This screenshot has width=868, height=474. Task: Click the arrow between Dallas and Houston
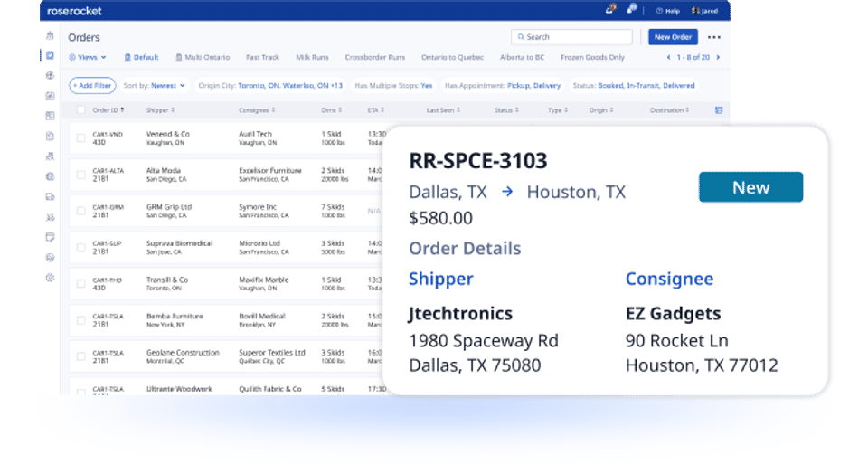coord(507,192)
